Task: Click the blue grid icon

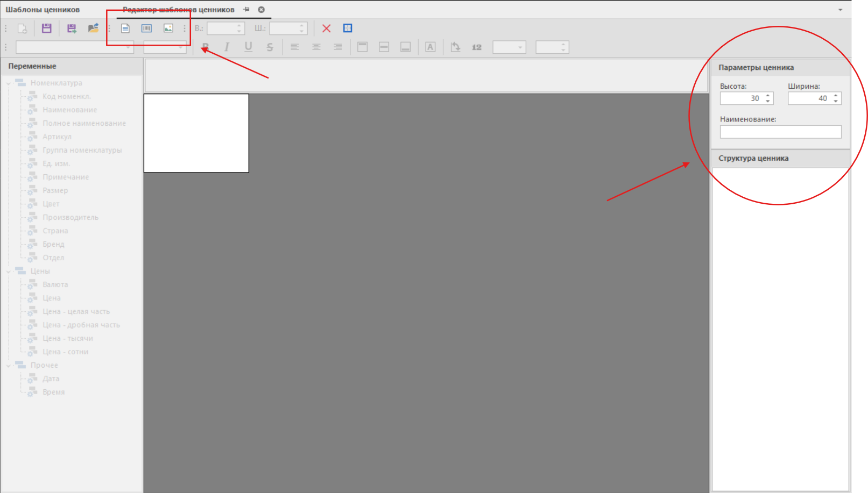Action: (348, 28)
